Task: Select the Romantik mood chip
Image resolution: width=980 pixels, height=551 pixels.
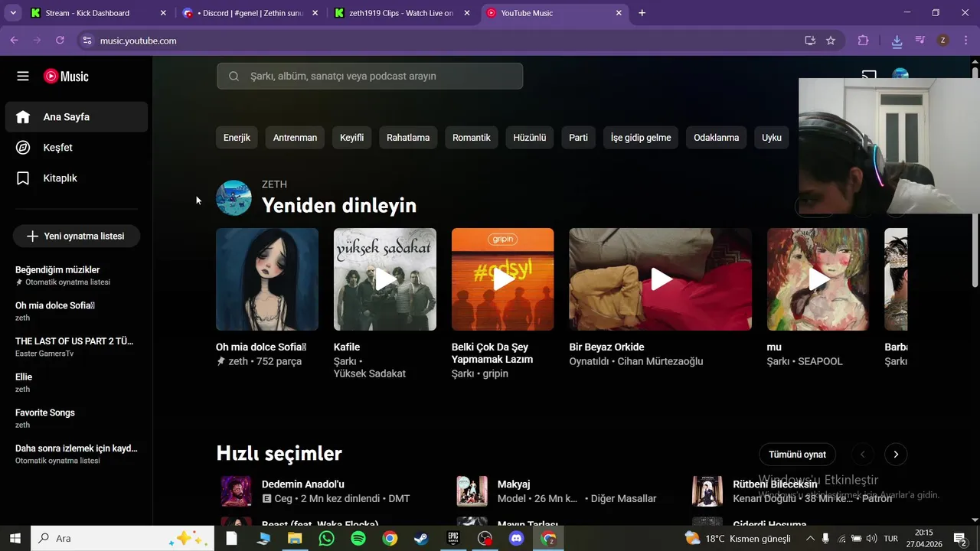Action: (x=472, y=138)
